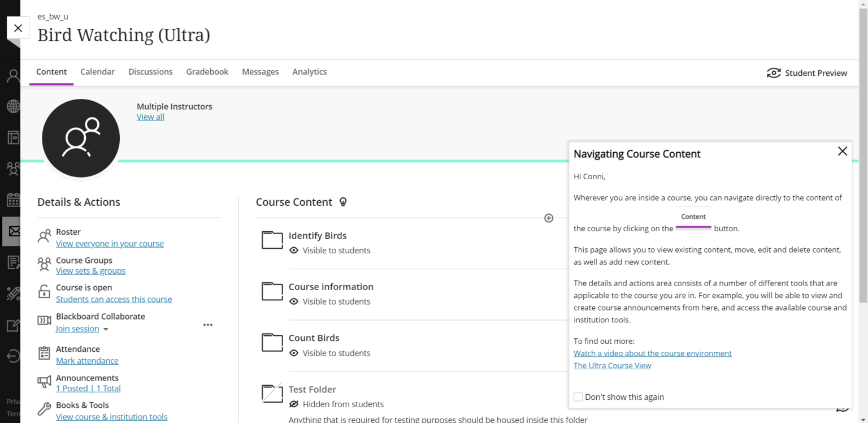Viewport: 868px width, 423px height.
Task: Click the Test Folder crossed-out folder icon
Action: tap(272, 393)
